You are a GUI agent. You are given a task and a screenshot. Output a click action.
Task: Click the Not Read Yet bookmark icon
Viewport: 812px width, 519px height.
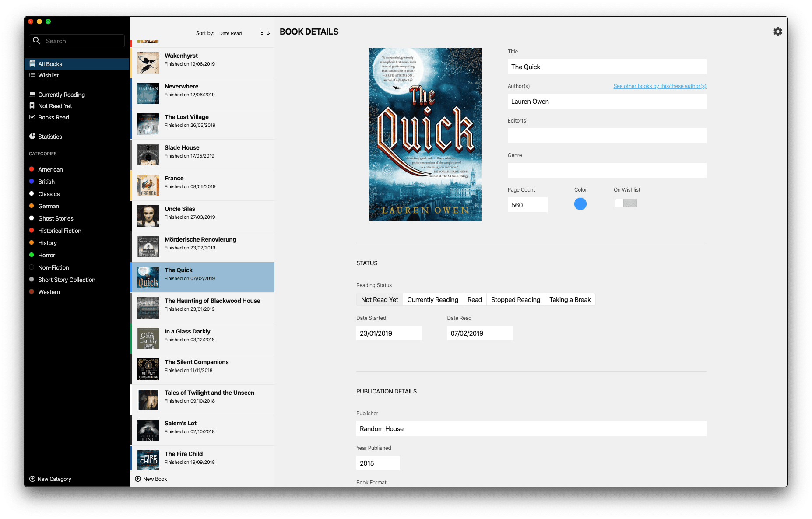(x=32, y=106)
